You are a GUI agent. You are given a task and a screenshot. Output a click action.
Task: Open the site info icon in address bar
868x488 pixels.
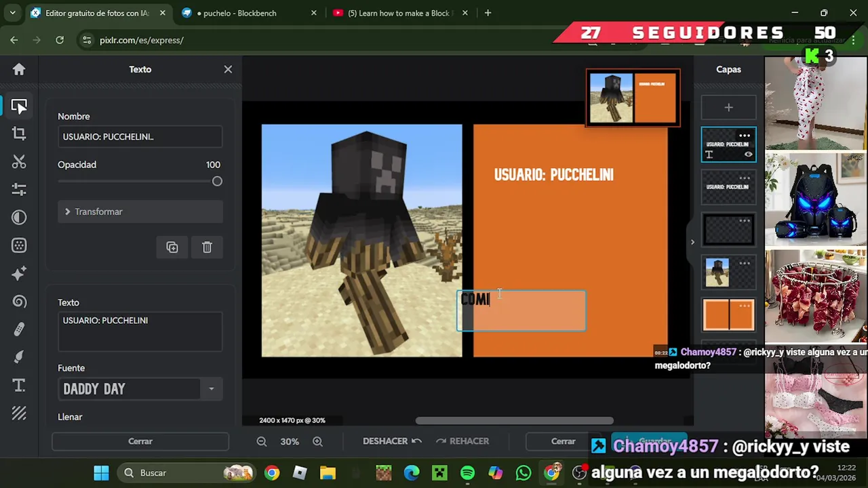(87, 40)
